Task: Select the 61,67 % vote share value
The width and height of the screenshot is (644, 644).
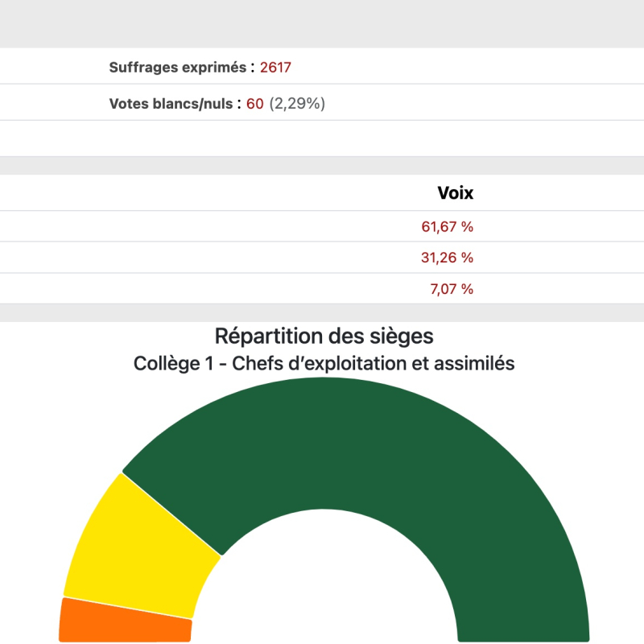Action: coord(447,227)
